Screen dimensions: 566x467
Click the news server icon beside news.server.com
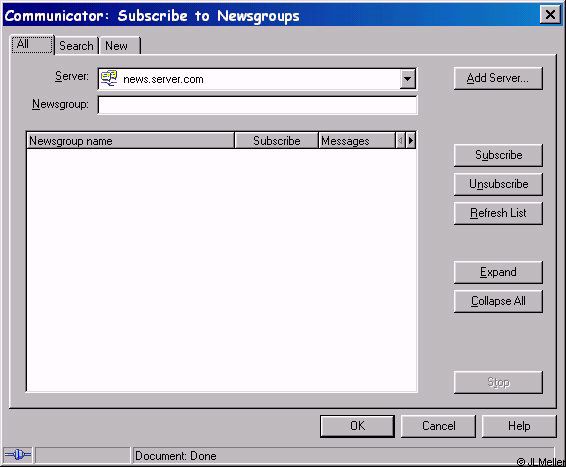click(109, 78)
